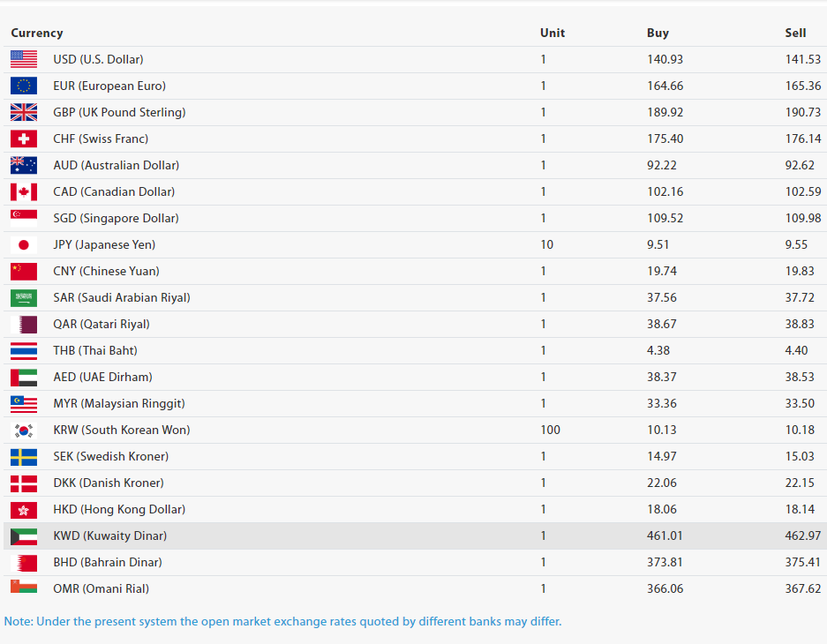Click the Buy column header

[658, 33]
